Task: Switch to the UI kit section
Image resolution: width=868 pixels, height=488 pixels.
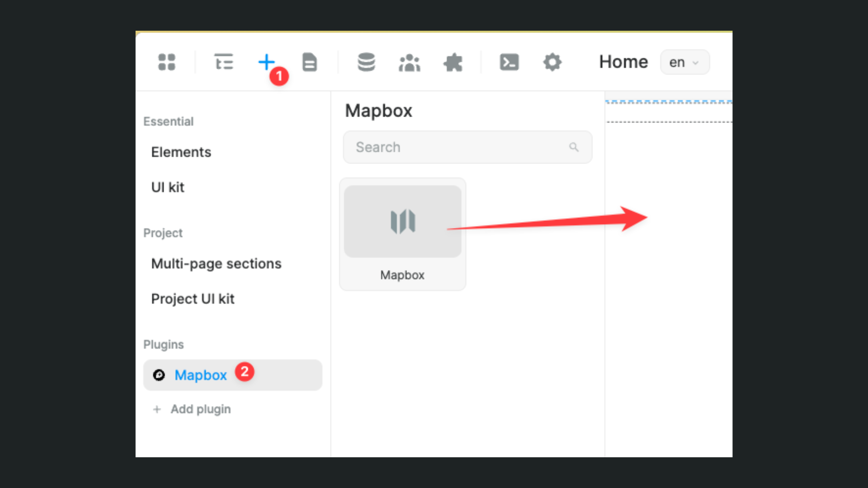Action: tap(168, 187)
